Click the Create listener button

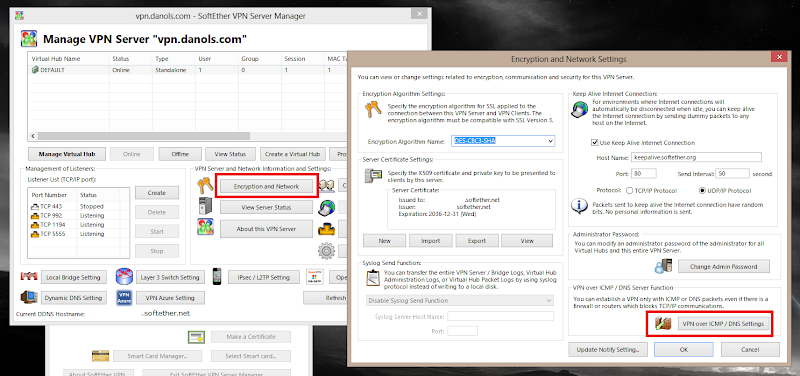point(157,193)
